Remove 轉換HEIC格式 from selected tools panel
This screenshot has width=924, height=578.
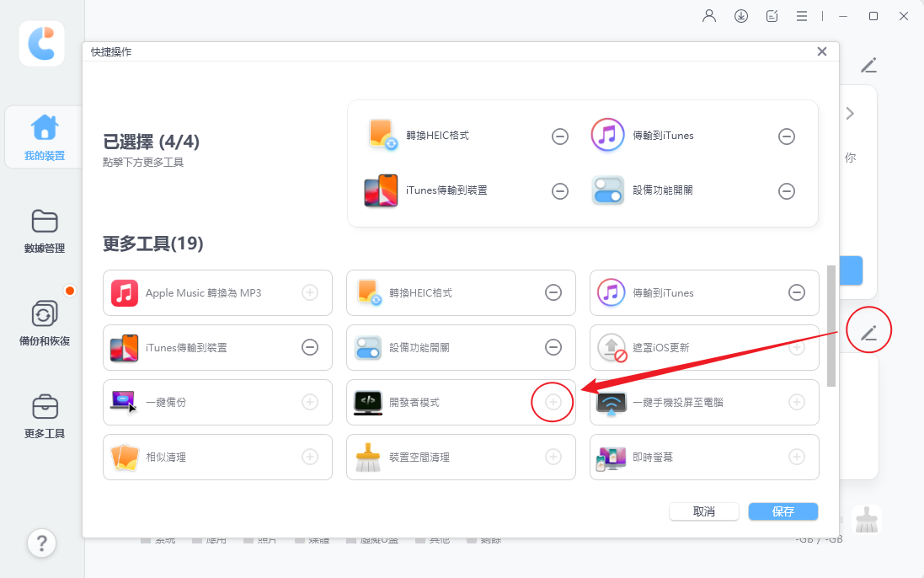tap(560, 136)
